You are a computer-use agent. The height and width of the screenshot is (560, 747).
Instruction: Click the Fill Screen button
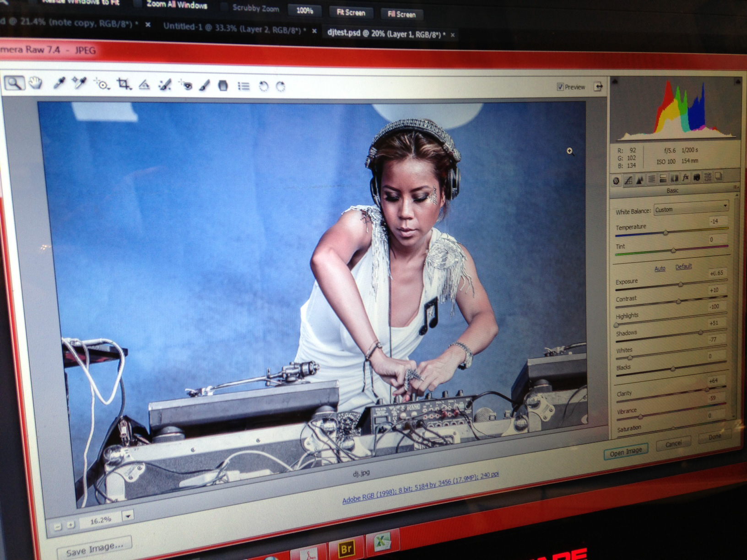click(401, 14)
